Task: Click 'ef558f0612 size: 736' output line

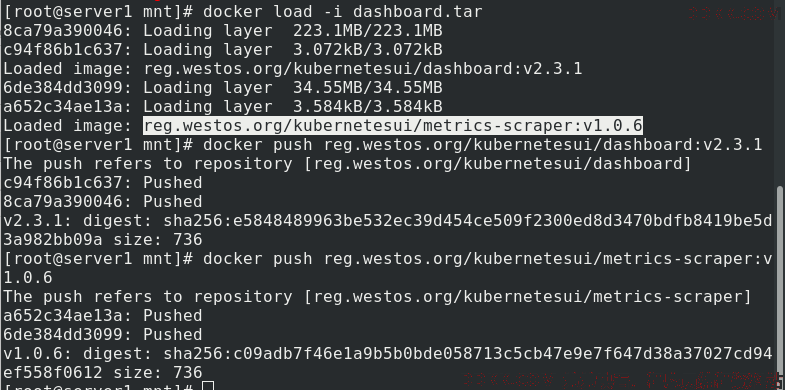Action: pos(103,373)
